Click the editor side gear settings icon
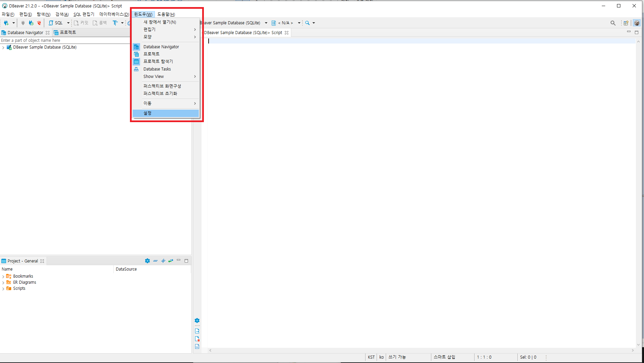Screen dimensions: 644x363 point(197,320)
